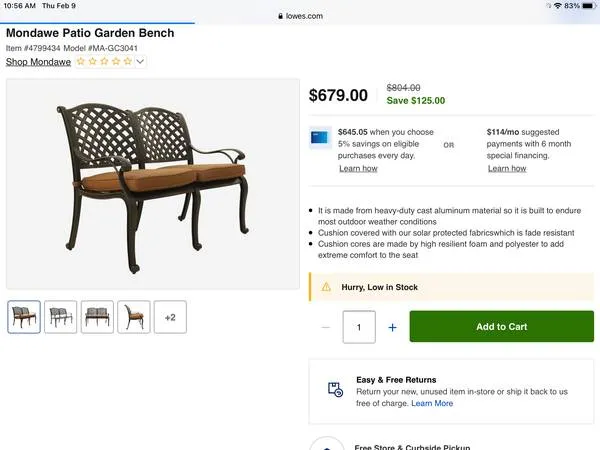Click the quantity input field

(x=359, y=327)
